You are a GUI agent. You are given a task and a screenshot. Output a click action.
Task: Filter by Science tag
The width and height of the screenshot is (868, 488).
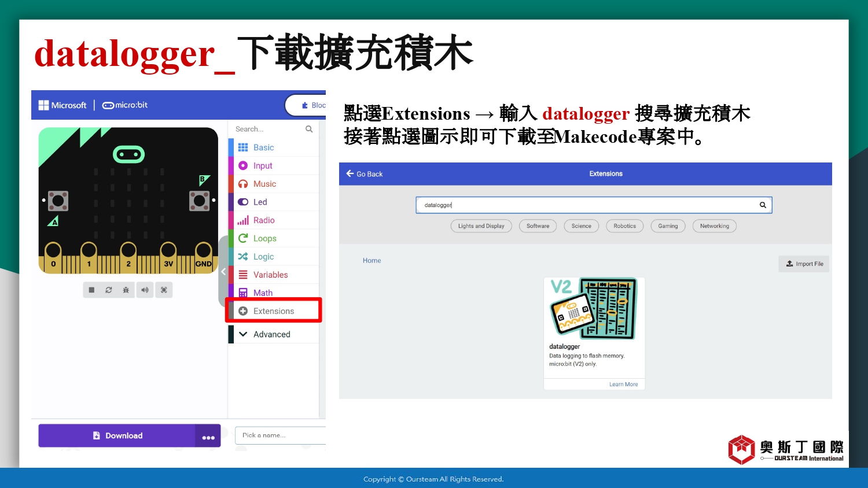click(x=582, y=226)
